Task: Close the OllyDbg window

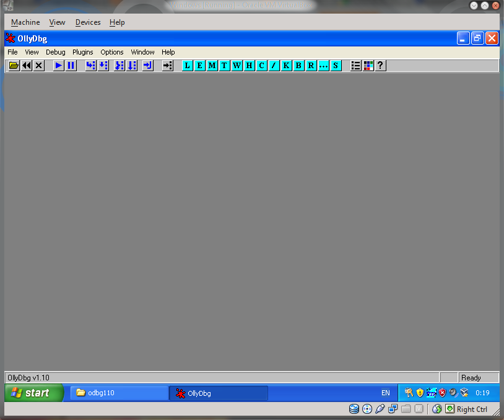Action: (492, 38)
